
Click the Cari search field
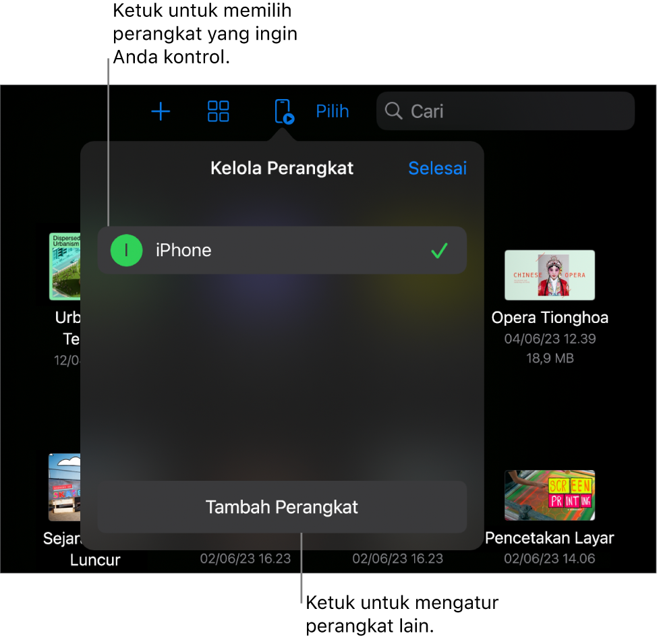(x=505, y=111)
